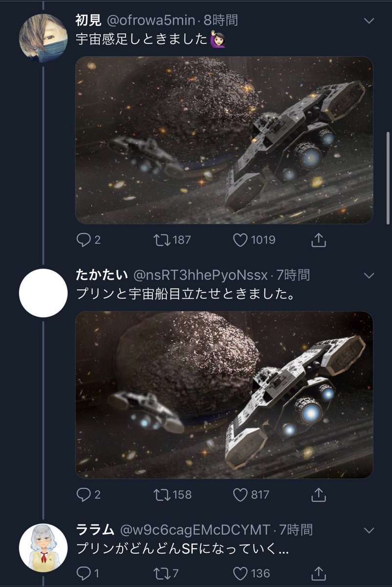Open options chevron on 初見's tweet
Viewport: 392px width, 587px height.
[370, 21]
